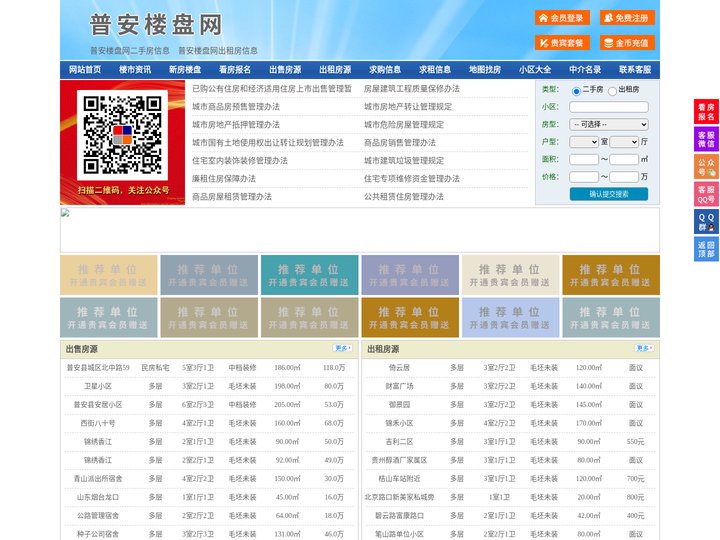Open rental listing 财富广场
Viewport: 720px width, 540px height.
tap(399, 386)
